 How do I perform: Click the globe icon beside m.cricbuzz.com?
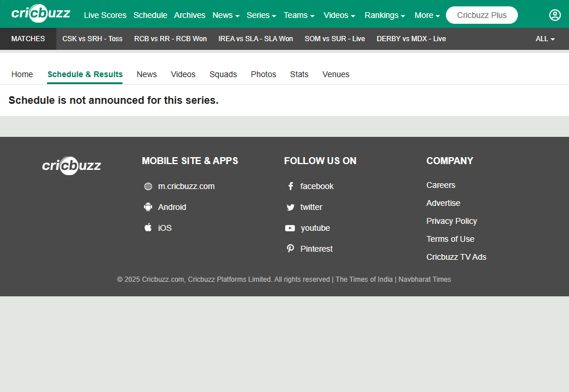tap(148, 186)
